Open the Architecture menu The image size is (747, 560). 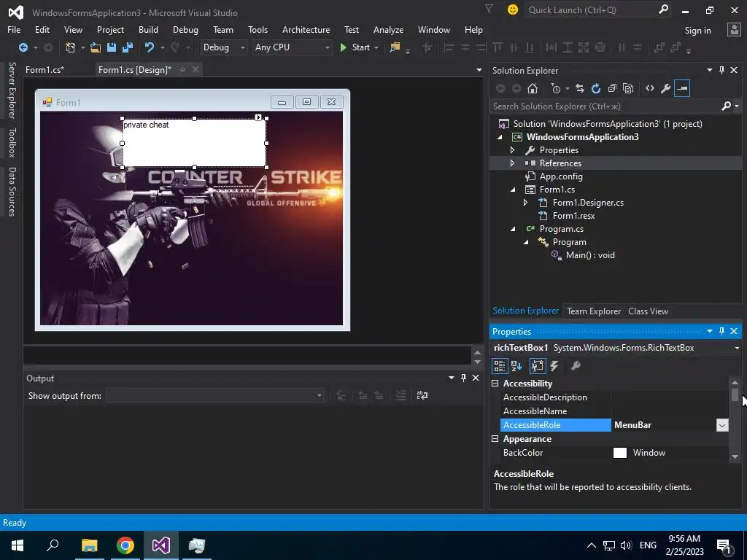[x=306, y=29]
